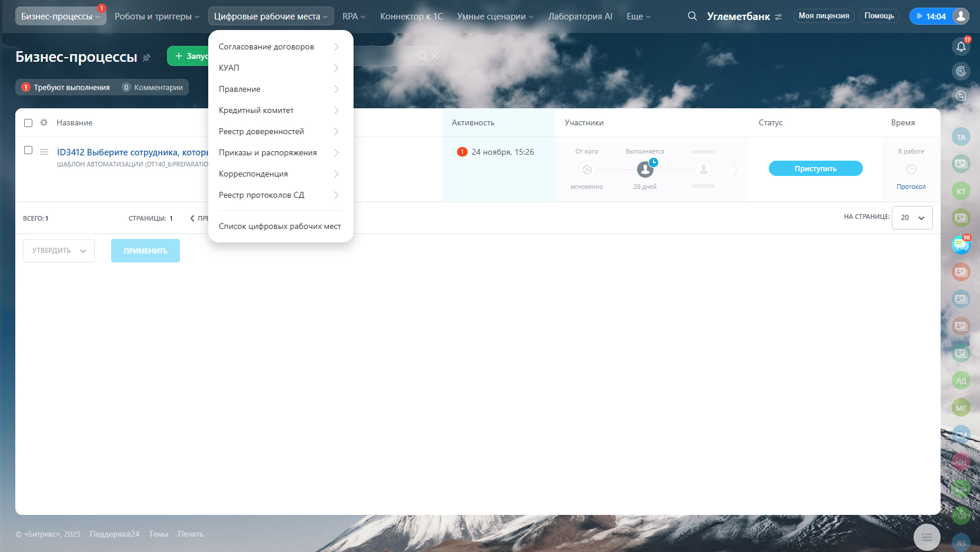This screenshot has width=980, height=552.
Task: Click settings icon next to Углеметбанк
Action: pyautogui.click(x=779, y=16)
